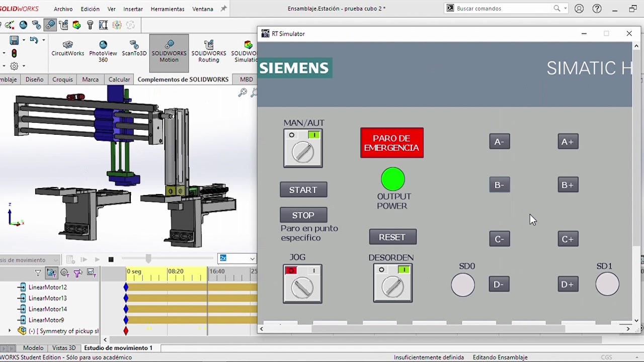The image size is (644, 362).
Task: Open the Undo dropdown arrow
Action: pyautogui.click(x=43, y=41)
